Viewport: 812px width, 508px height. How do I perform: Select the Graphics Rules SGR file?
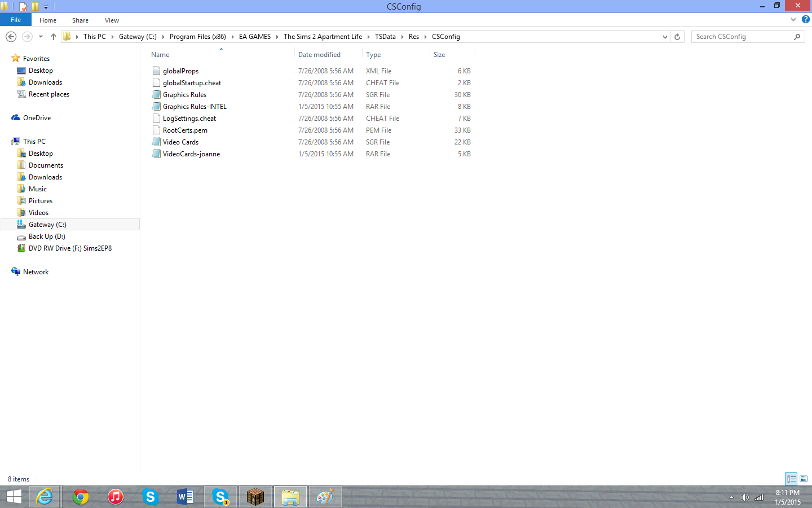[184, 95]
